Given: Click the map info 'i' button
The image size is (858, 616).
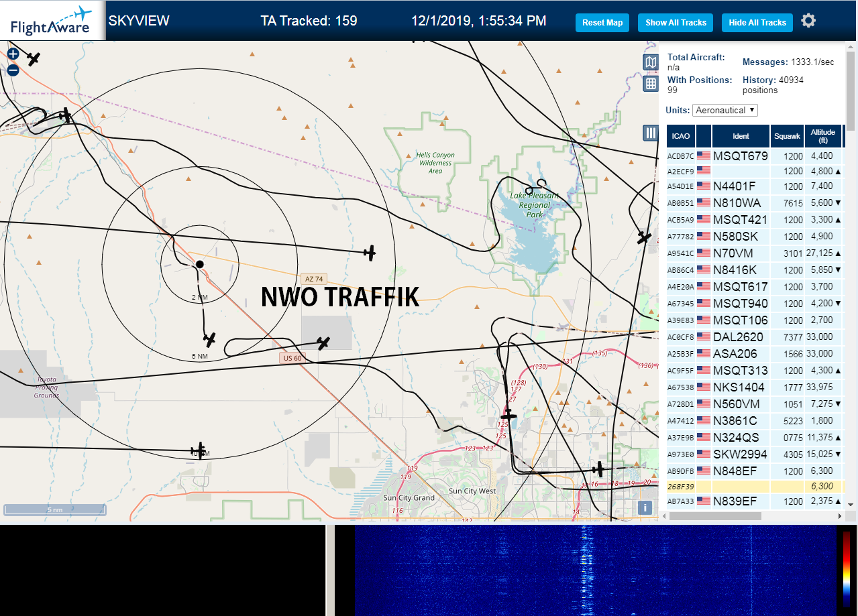Looking at the screenshot, I should tap(645, 507).
